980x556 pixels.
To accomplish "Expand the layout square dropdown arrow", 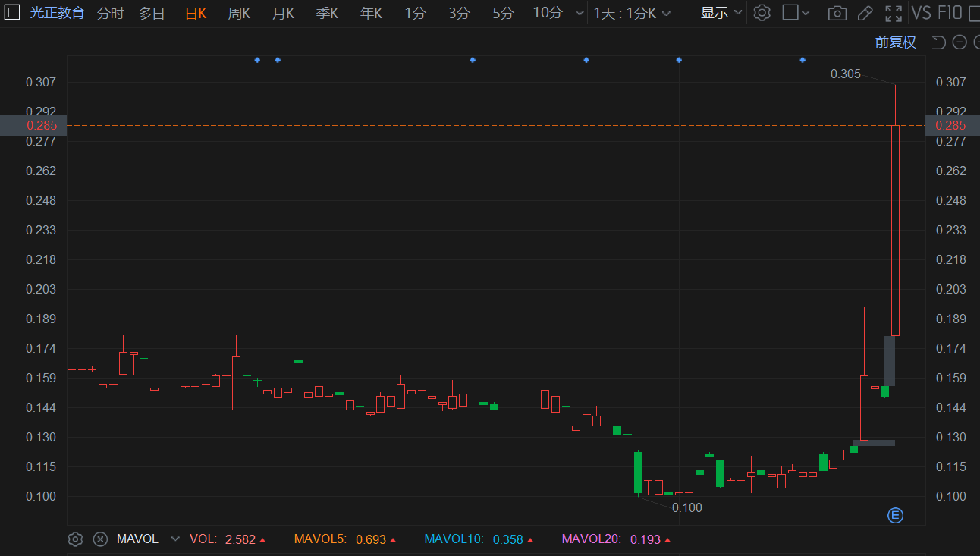I will 806,13.
